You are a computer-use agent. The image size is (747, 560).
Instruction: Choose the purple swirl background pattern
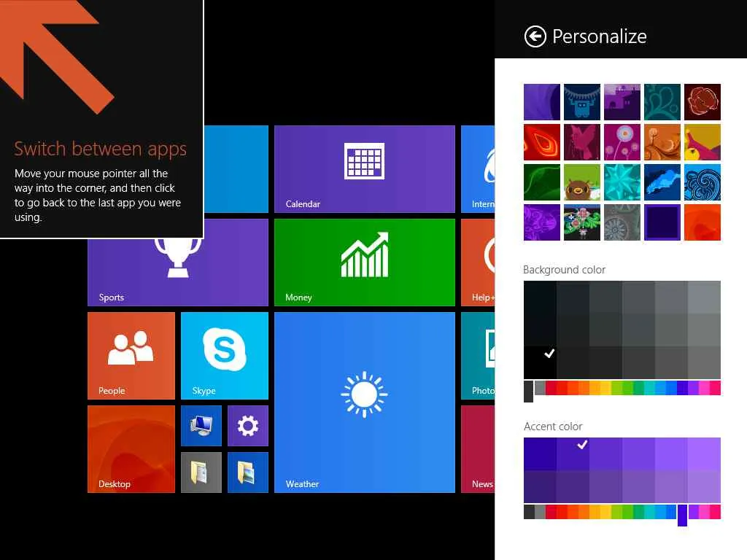[542, 102]
